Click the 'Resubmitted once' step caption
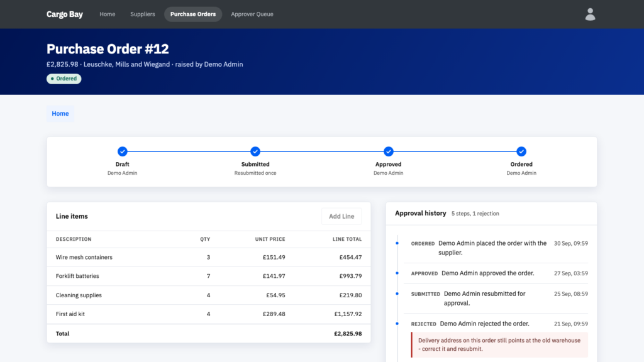Viewport: 644px width, 362px height. click(x=255, y=173)
